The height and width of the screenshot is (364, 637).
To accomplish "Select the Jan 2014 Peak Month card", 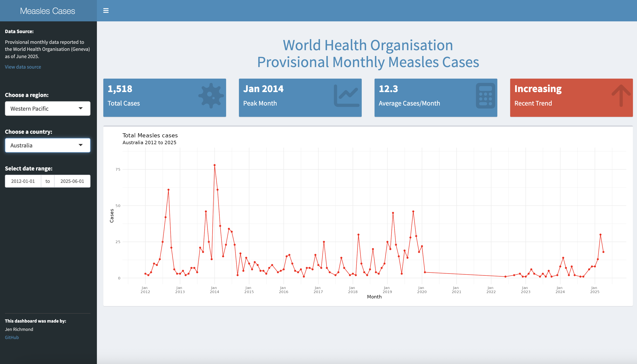I will [300, 98].
